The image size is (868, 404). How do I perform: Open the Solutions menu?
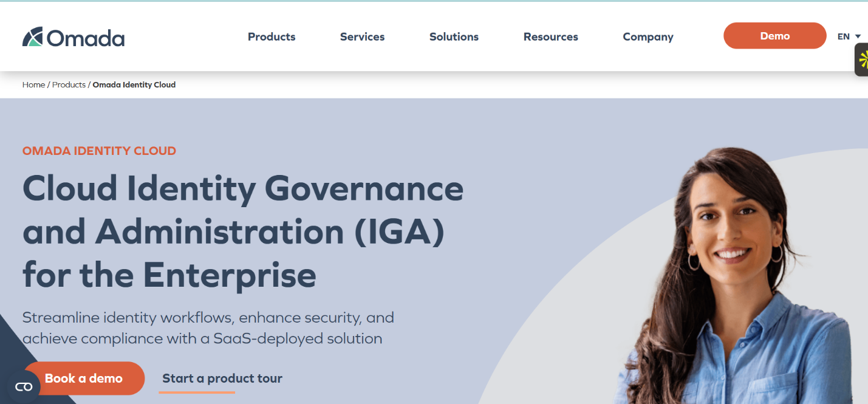[x=454, y=36]
